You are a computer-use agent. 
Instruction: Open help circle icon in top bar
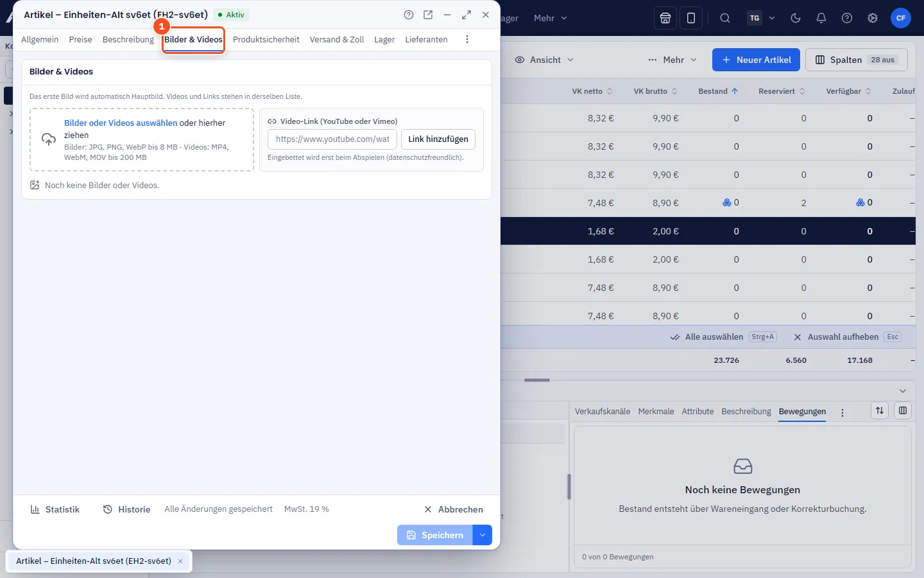[847, 18]
